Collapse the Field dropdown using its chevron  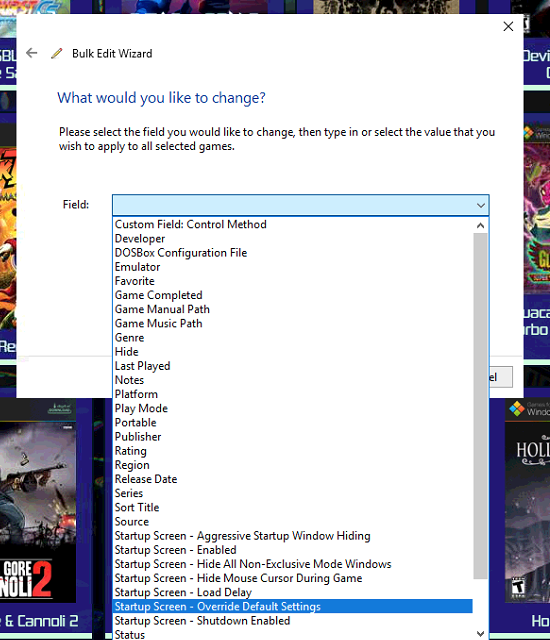[x=481, y=205]
